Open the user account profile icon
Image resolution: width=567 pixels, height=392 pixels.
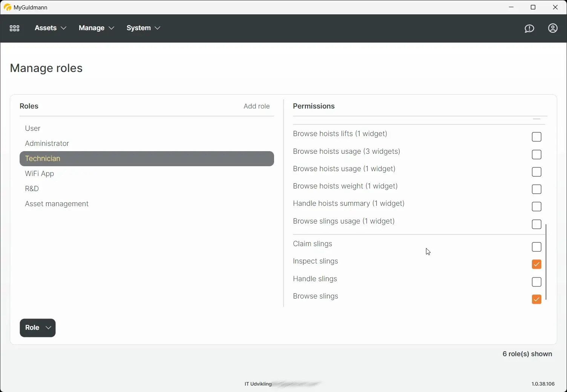[x=553, y=28]
